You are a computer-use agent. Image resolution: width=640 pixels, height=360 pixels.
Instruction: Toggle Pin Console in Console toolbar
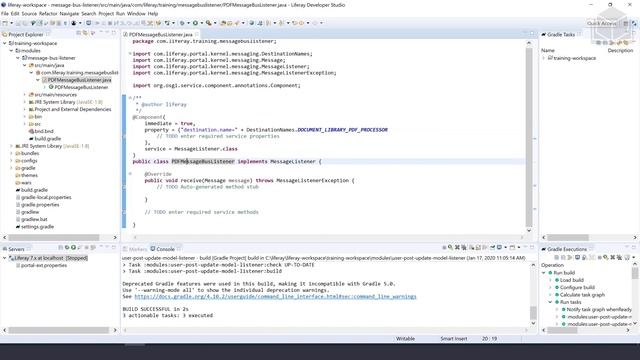click(492, 247)
